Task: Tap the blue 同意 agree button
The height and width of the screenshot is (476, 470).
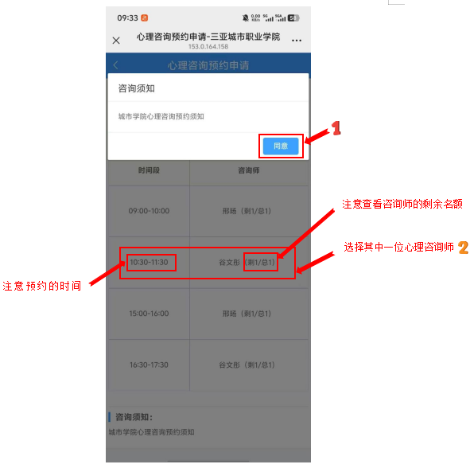Action: (x=281, y=146)
